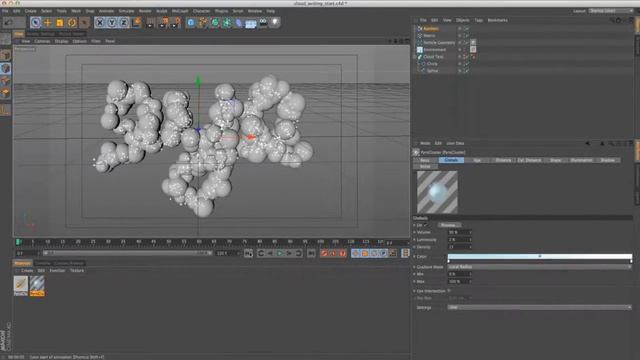Click the Undo icon in top toolbar

click(x=8, y=22)
